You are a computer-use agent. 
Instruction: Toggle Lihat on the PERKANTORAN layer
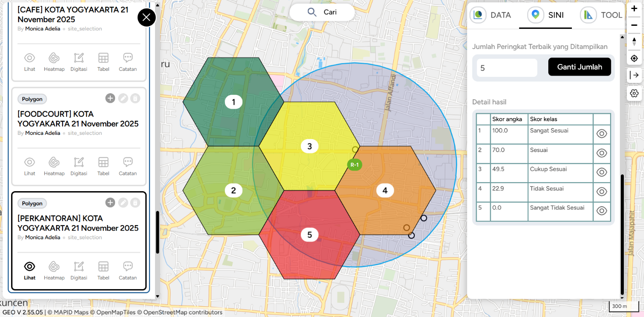[30, 270]
